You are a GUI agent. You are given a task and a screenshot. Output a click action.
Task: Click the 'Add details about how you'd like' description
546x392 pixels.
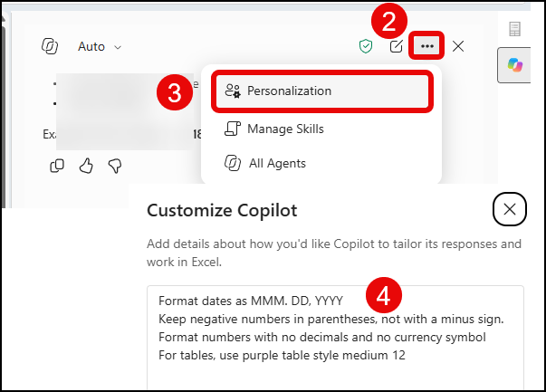tap(334, 253)
